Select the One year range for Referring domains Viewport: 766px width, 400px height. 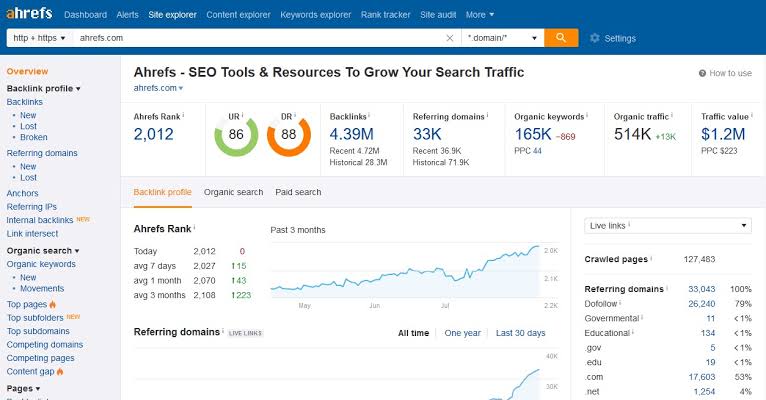point(463,333)
